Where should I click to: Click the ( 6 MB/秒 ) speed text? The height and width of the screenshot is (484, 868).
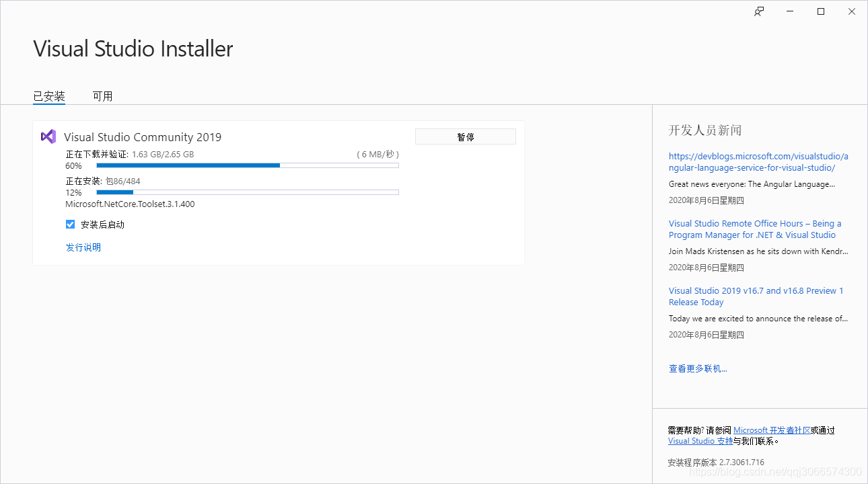tap(377, 154)
